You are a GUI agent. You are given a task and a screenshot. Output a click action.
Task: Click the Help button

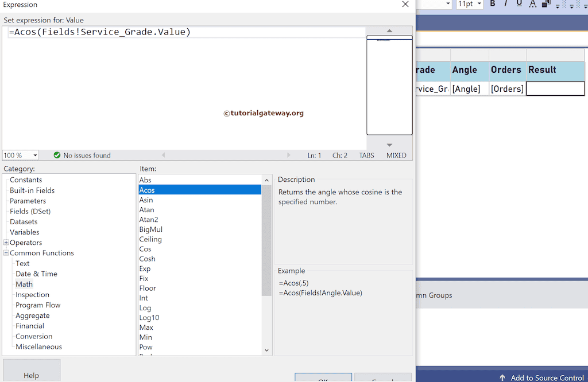click(x=32, y=371)
